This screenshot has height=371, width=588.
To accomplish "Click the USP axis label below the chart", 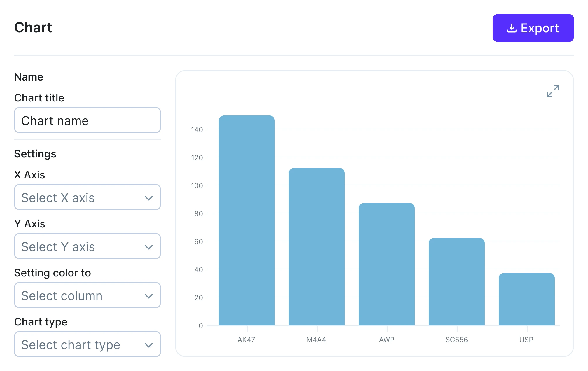I will click(x=526, y=339).
